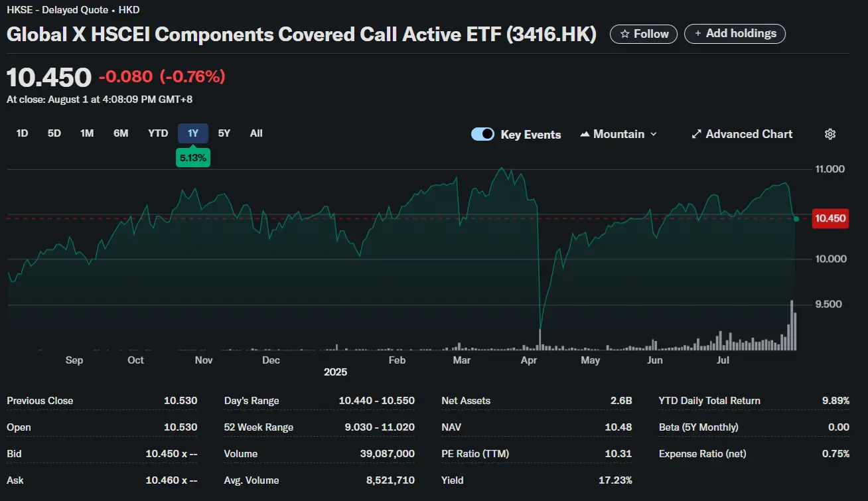Select the 5D time range tab
This screenshot has height=501, width=868.
tap(54, 133)
